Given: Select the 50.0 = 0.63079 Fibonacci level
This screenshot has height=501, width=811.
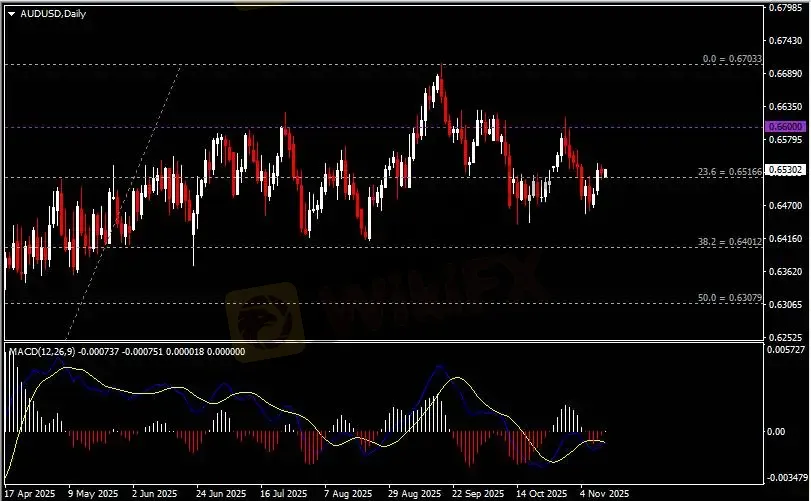Looking at the screenshot, I should coord(730,298).
